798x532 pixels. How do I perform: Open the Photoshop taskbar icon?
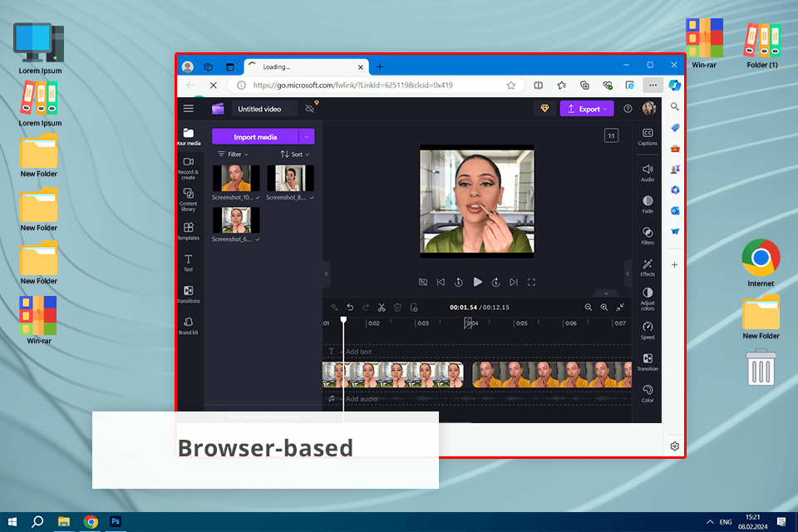116,521
